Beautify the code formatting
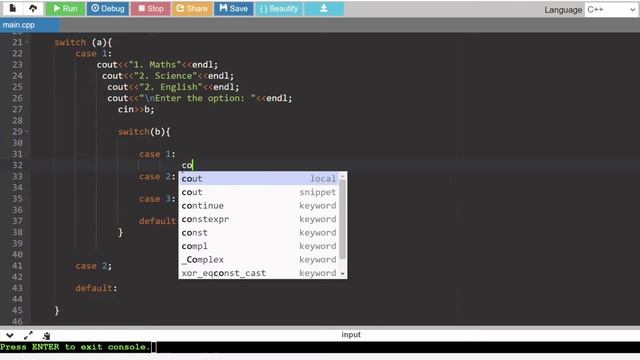640x360 pixels. (x=279, y=9)
